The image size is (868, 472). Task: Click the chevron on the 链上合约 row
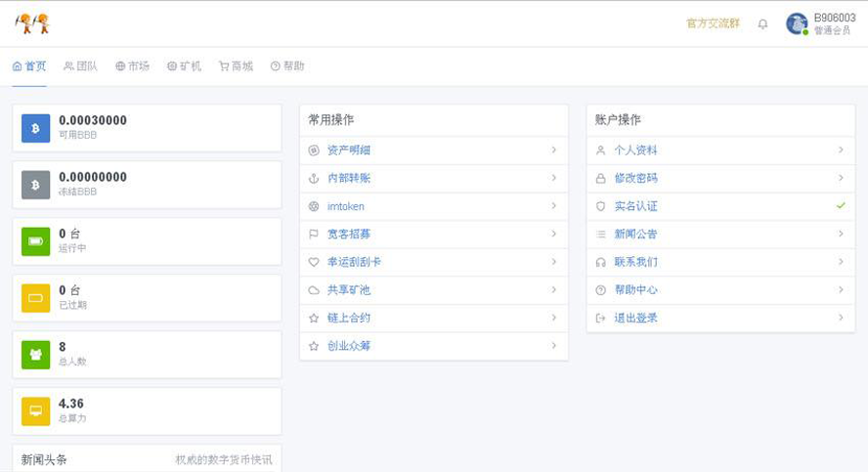[553, 317]
